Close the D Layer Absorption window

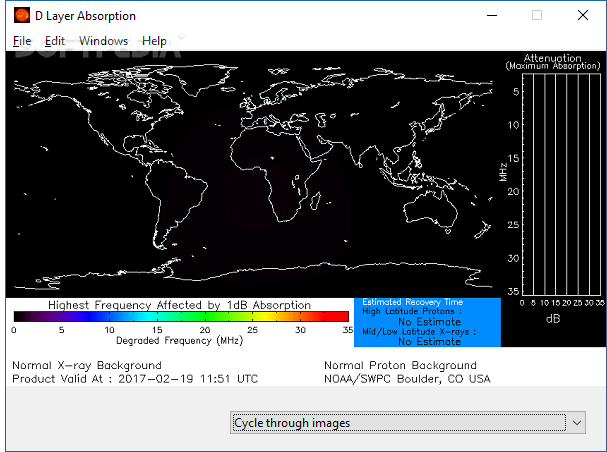(x=583, y=15)
